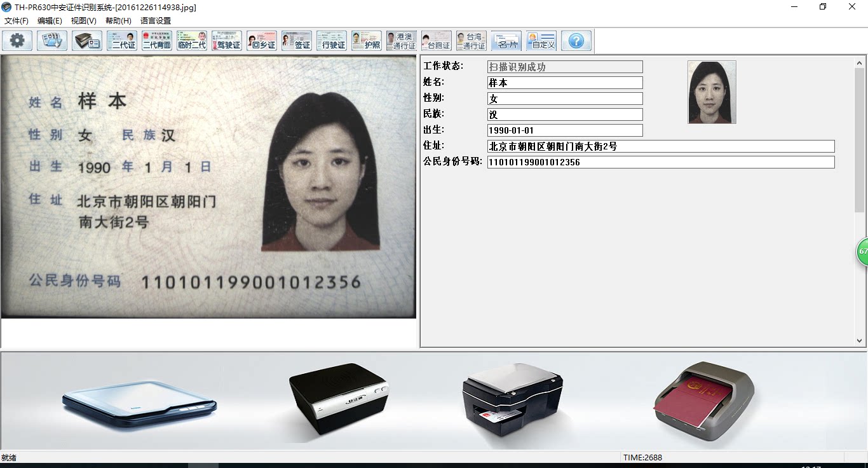Viewport: 868px width, 468px height.
Task: Select the 二代证 ID card button
Action: click(122, 41)
